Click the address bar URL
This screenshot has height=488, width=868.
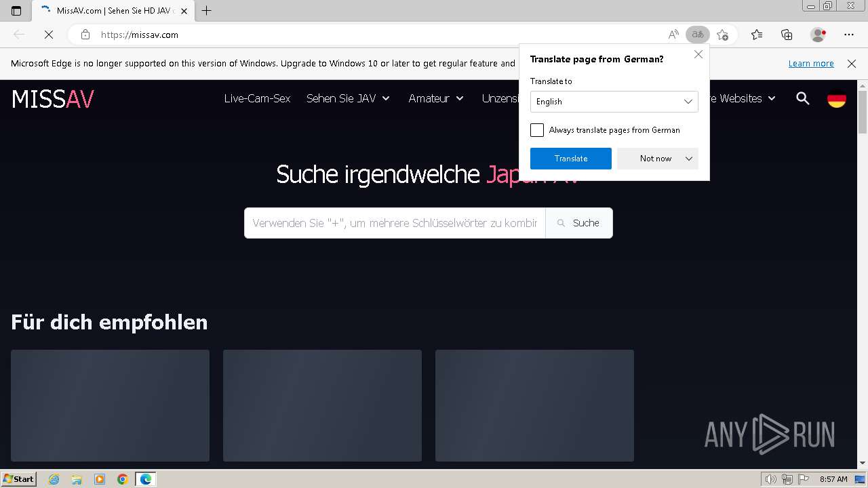point(140,35)
